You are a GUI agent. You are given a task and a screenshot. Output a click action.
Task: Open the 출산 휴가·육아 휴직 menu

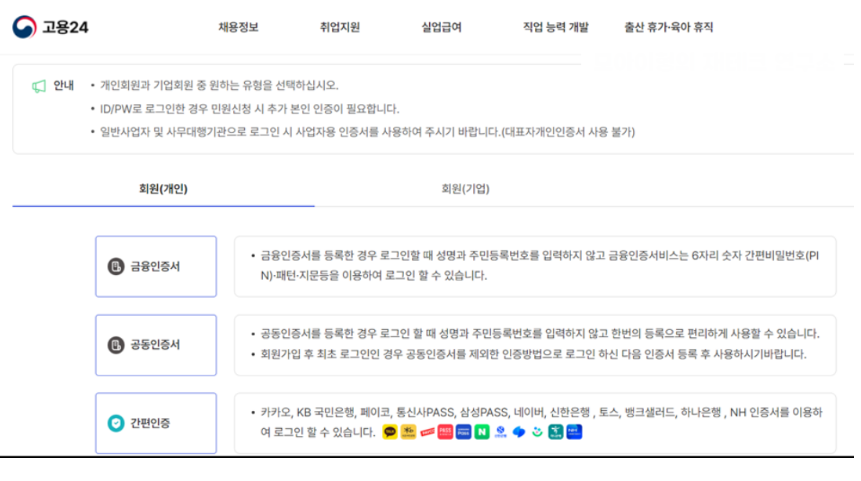pyautogui.click(x=669, y=27)
